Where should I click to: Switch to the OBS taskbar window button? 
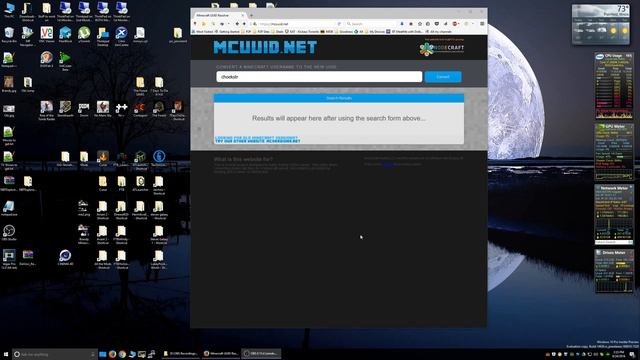(262, 353)
